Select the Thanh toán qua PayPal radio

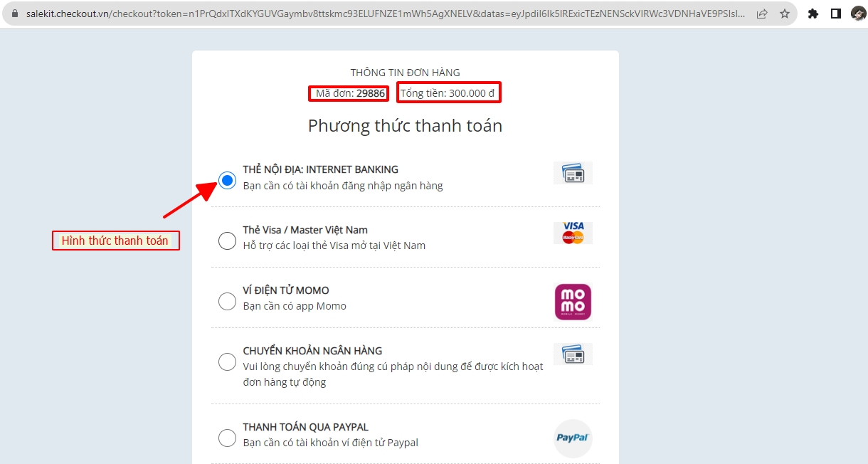[227, 438]
